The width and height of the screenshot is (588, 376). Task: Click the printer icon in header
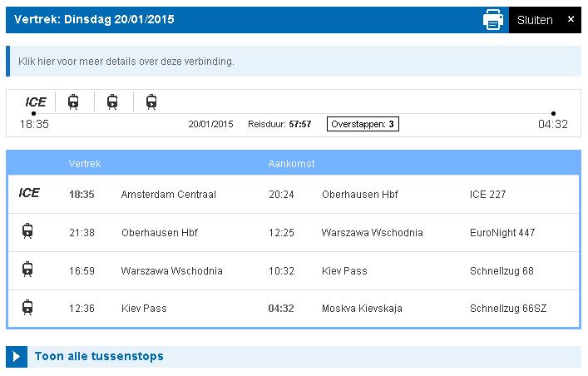(494, 20)
